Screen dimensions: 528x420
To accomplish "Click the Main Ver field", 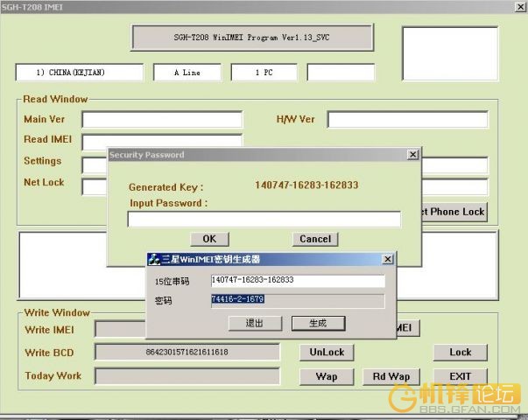I will coord(162,120).
